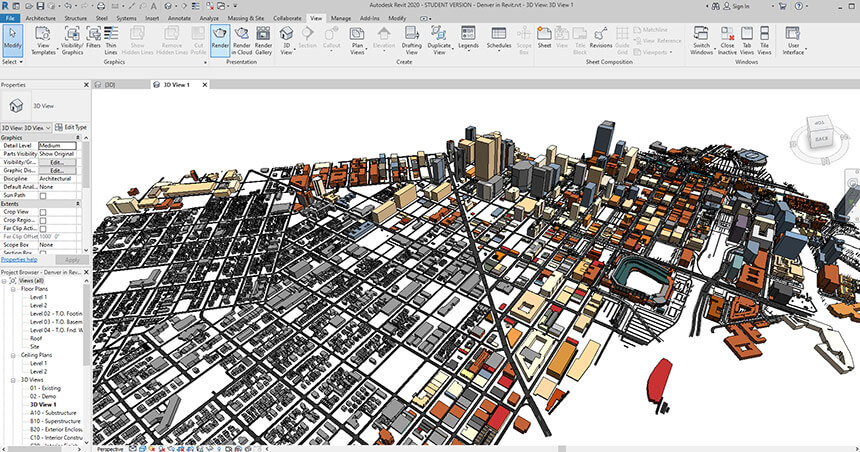860x452 pixels.
Task: Collapse the Floor Plans tree node
Action: coord(14,290)
